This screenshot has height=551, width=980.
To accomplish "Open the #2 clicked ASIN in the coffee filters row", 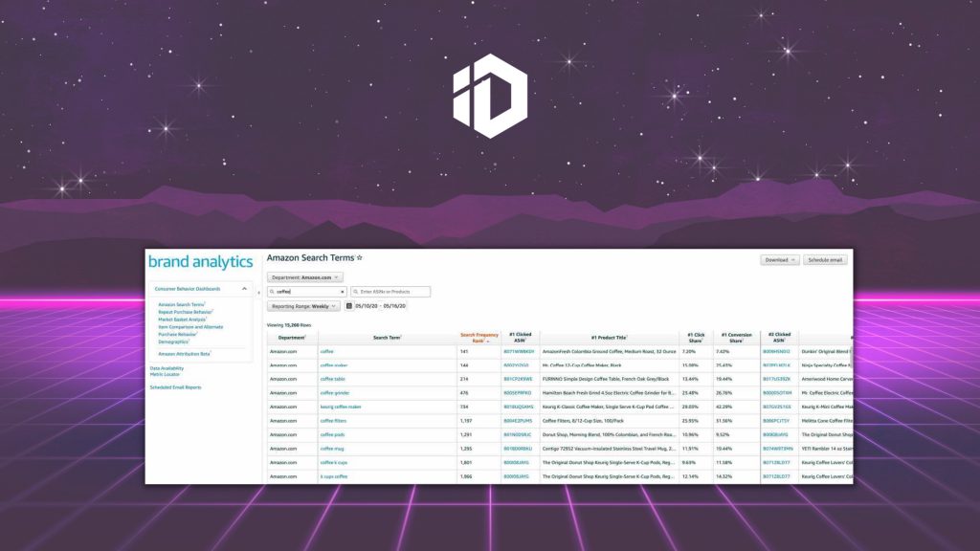I will (x=776, y=421).
